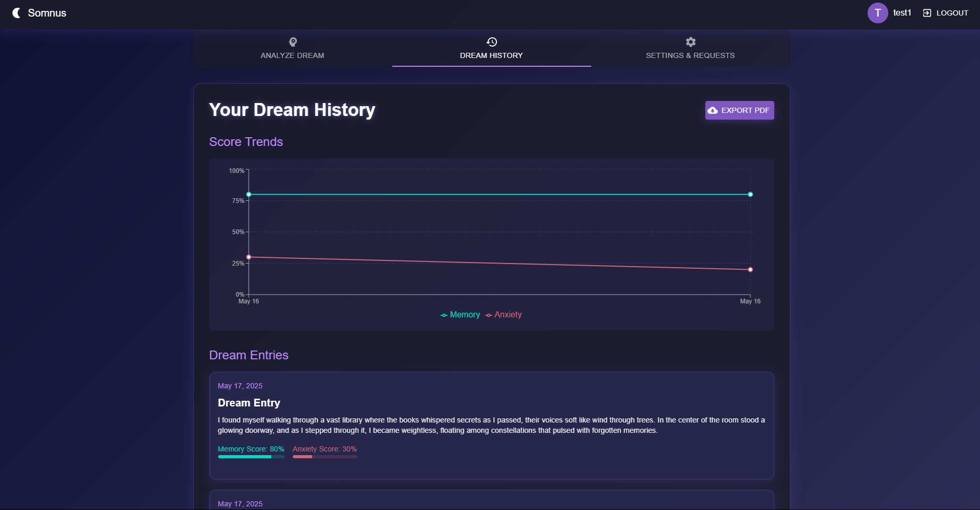Click the Dream Entry title in first card
Image resolution: width=980 pixels, height=510 pixels.
[249, 403]
